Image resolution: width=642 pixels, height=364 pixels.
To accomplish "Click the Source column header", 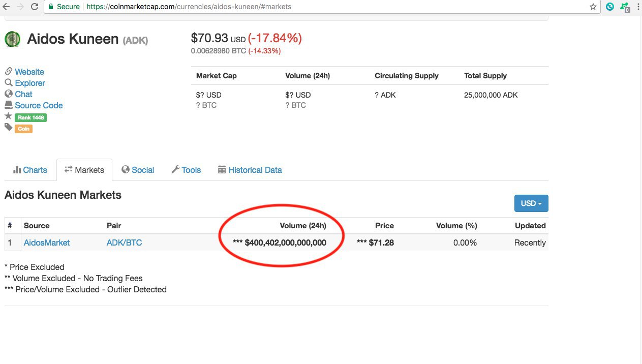I will tap(37, 225).
